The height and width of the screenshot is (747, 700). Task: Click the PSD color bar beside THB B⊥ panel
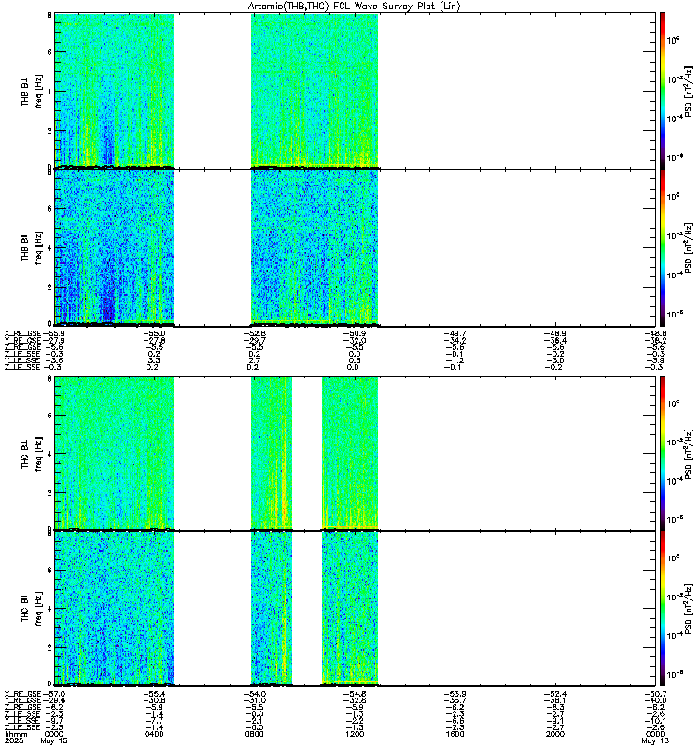[x=663, y=91]
